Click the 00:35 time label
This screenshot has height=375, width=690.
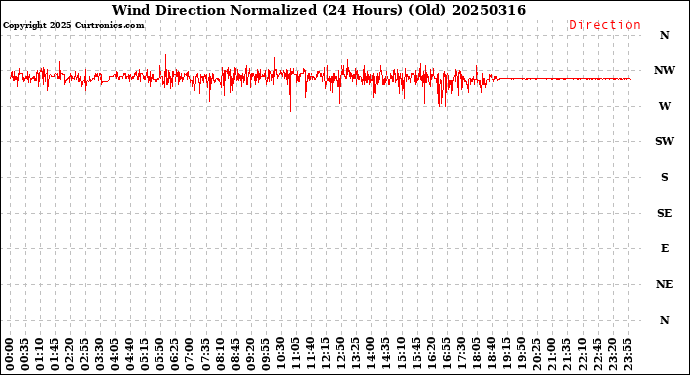(x=25, y=354)
